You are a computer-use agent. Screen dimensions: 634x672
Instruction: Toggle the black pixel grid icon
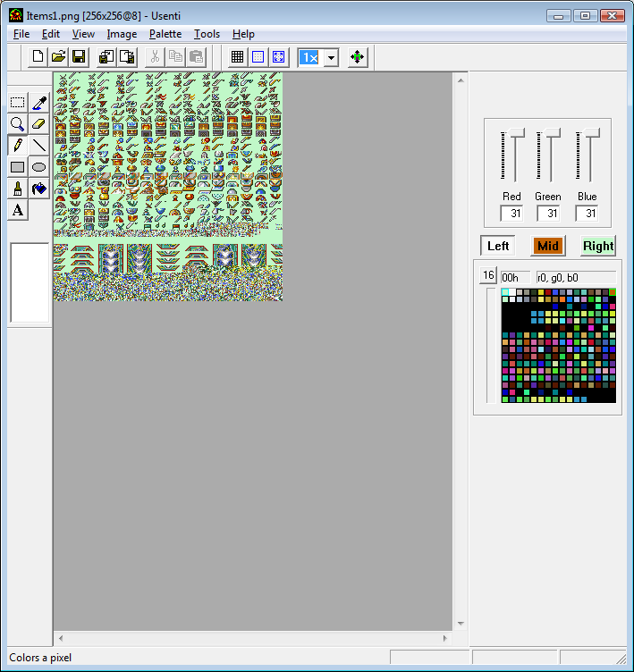(237, 57)
